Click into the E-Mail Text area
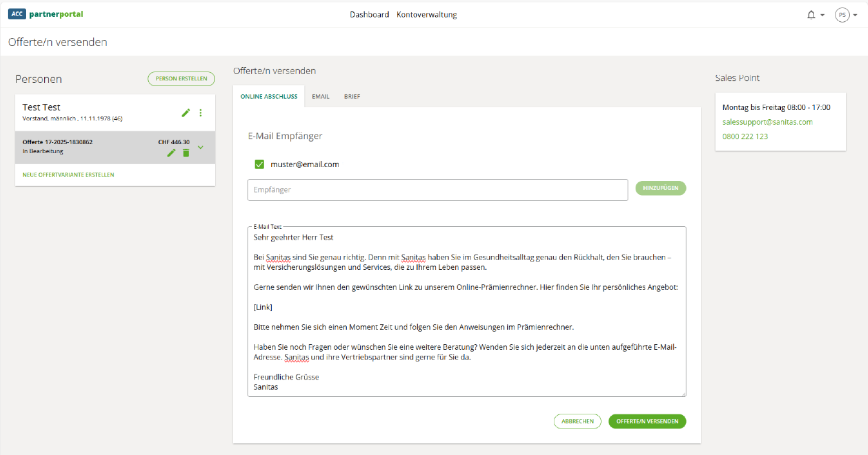The height and width of the screenshot is (455, 868). point(467,312)
